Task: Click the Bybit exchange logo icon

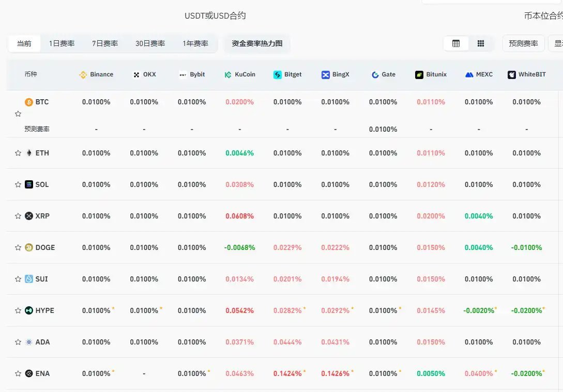Action: (x=183, y=74)
